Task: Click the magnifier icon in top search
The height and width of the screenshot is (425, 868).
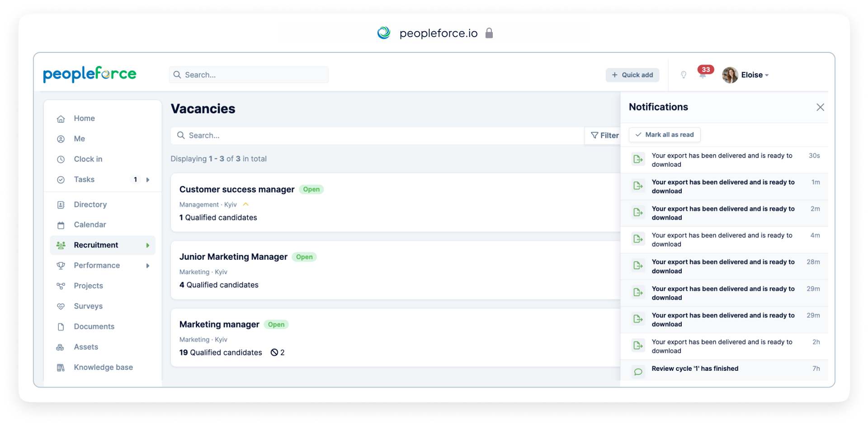Action: click(x=177, y=75)
